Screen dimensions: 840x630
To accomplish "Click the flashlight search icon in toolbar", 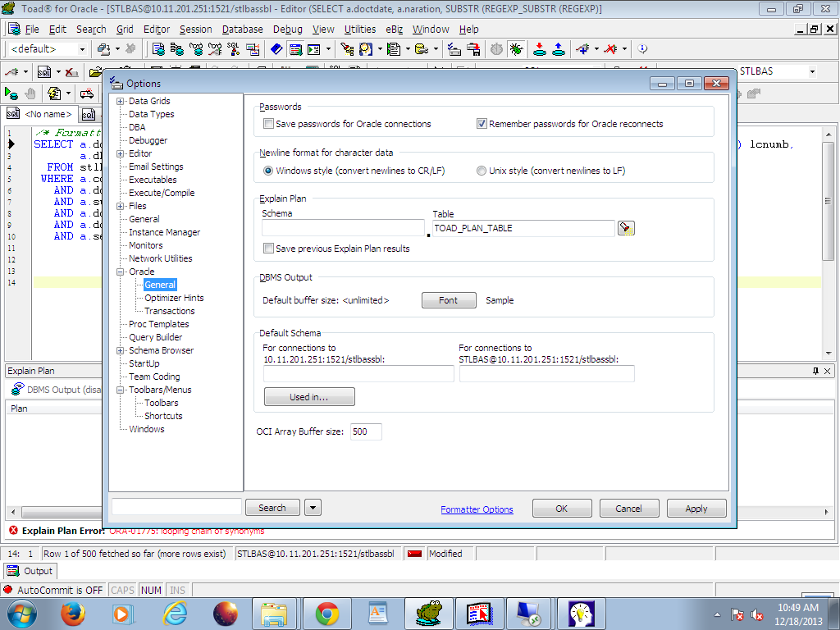I will pos(347,49).
